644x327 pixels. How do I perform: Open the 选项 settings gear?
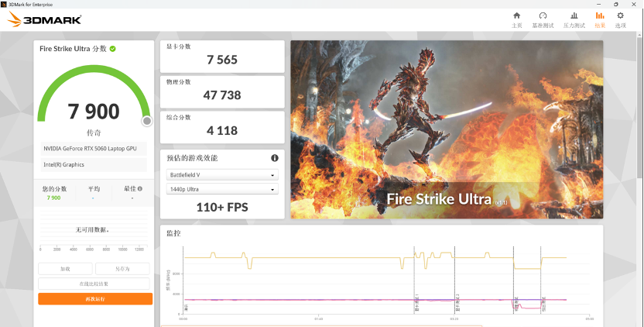click(x=620, y=19)
